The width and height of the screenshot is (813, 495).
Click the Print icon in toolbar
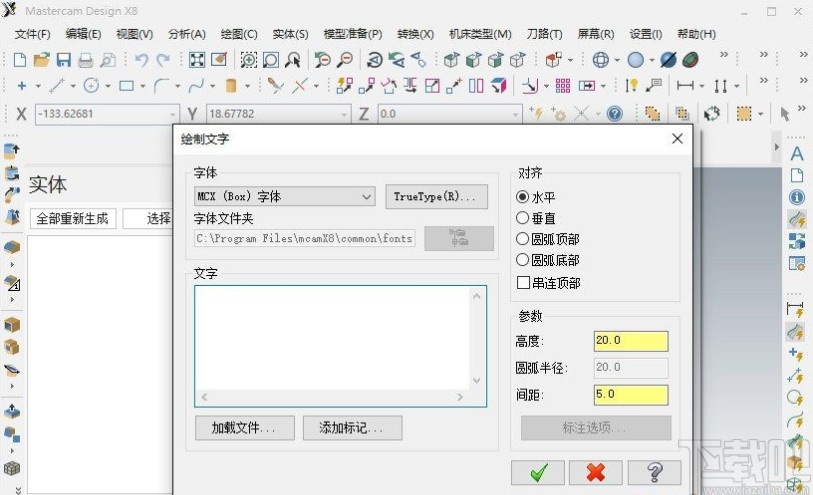[x=86, y=61]
